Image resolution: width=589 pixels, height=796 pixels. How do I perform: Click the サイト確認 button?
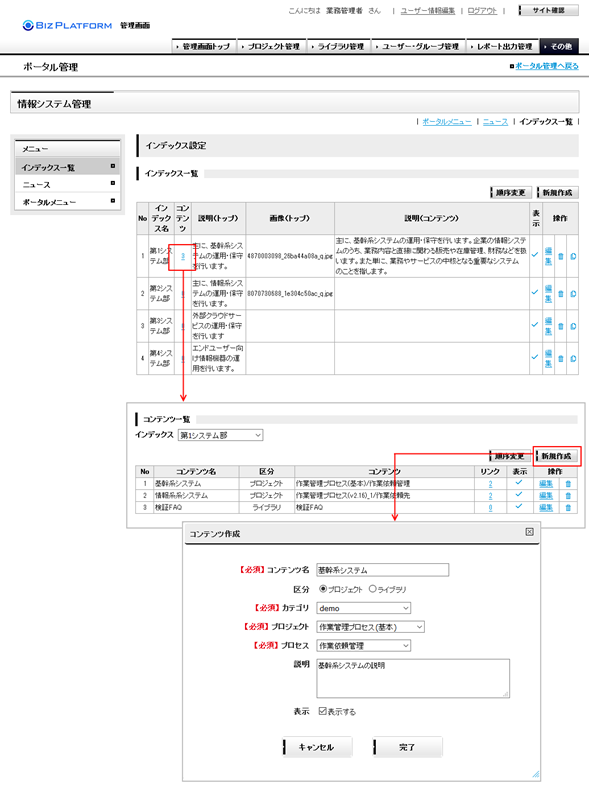click(549, 10)
